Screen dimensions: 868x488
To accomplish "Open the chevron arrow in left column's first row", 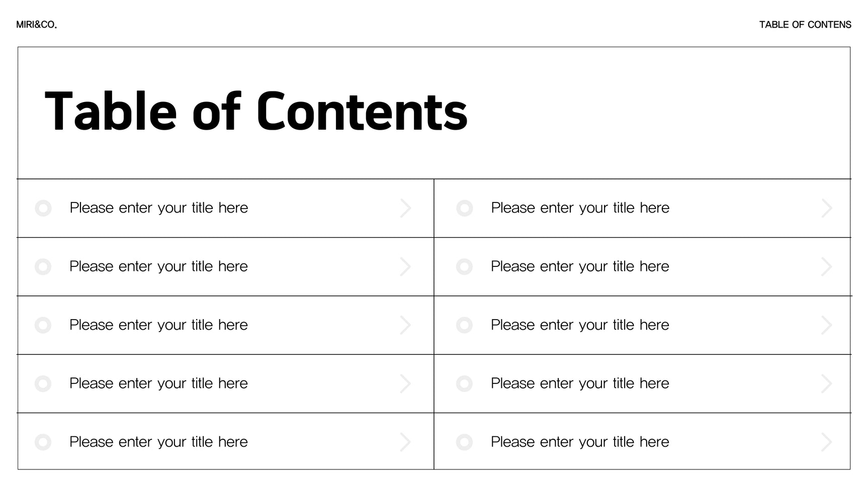I will pos(405,208).
